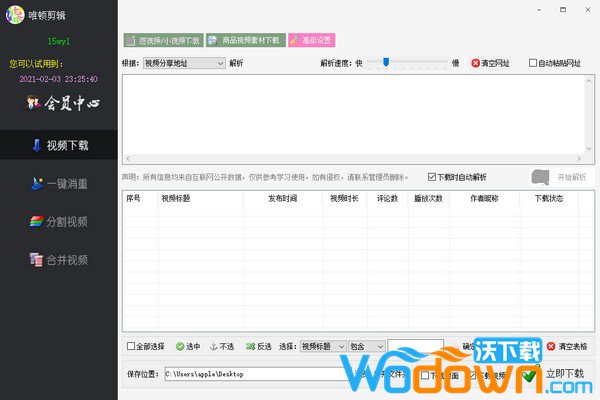
Task: Toggle 下载时自动解析 checkbox
Action: 432,177
